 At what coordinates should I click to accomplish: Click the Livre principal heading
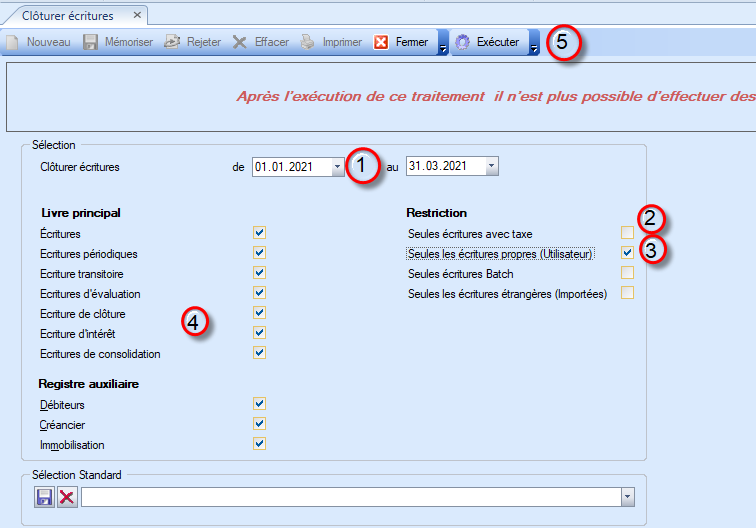pyautogui.click(x=81, y=213)
